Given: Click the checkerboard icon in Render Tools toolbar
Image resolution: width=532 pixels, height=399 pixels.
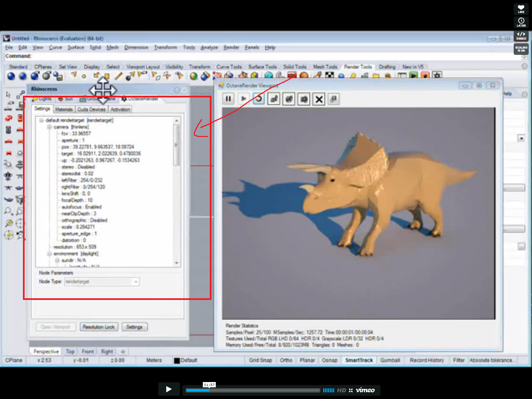Looking at the screenshot, I should pos(330,75).
